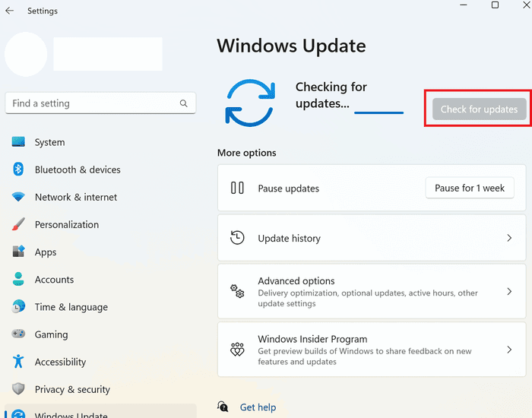Expand Advanced options chevron
This screenshot has width=532, height=418.
[509, 291]
